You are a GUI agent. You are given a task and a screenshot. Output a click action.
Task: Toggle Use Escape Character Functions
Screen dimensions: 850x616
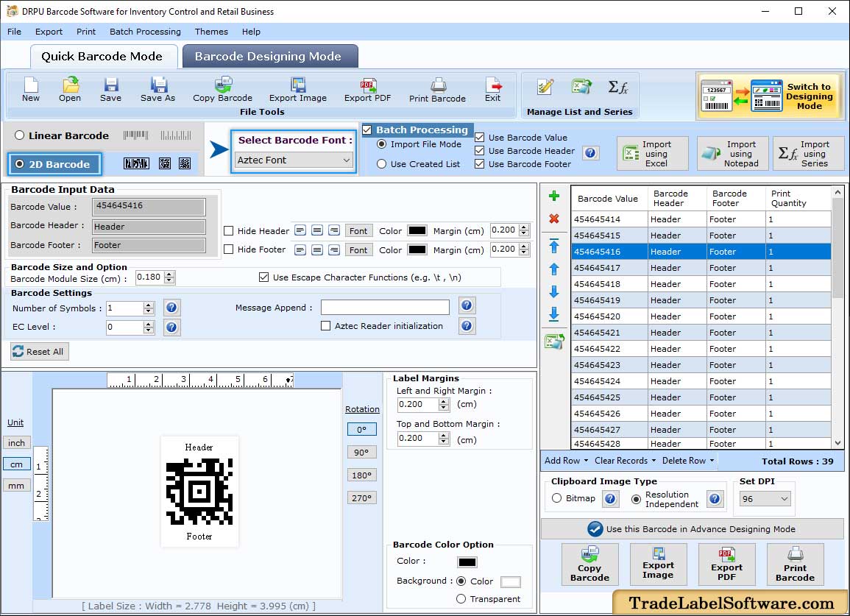coord(264,277)
